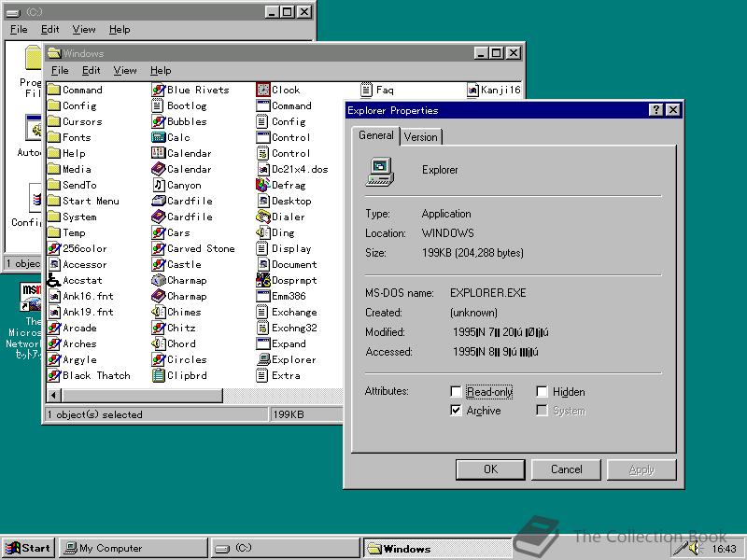
Task: Click the Dosprmpt MS-DOS icon
Action: (263, 280)
